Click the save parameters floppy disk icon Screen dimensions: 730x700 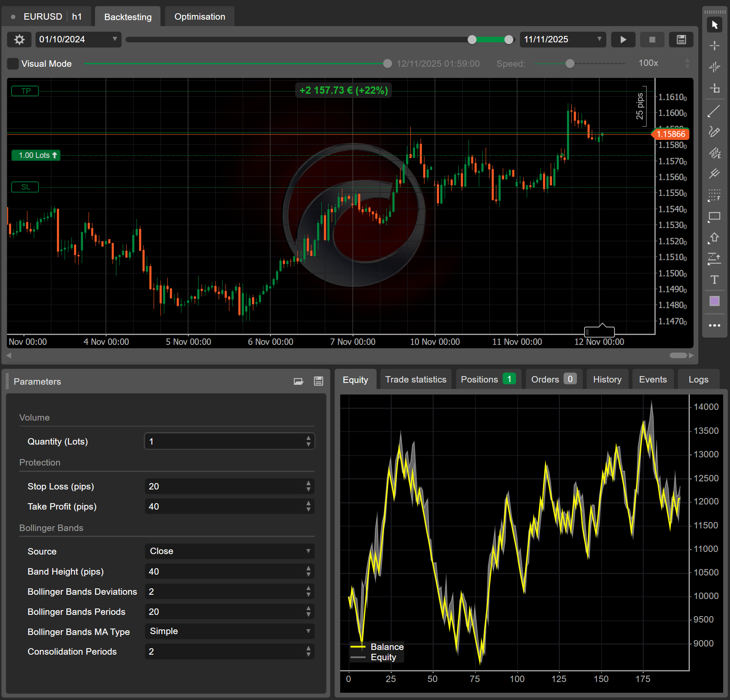click(x=318, y=381)
